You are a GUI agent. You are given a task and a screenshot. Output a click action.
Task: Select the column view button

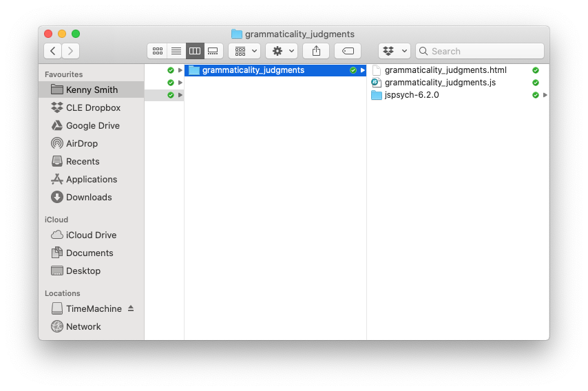click(195, 51)
